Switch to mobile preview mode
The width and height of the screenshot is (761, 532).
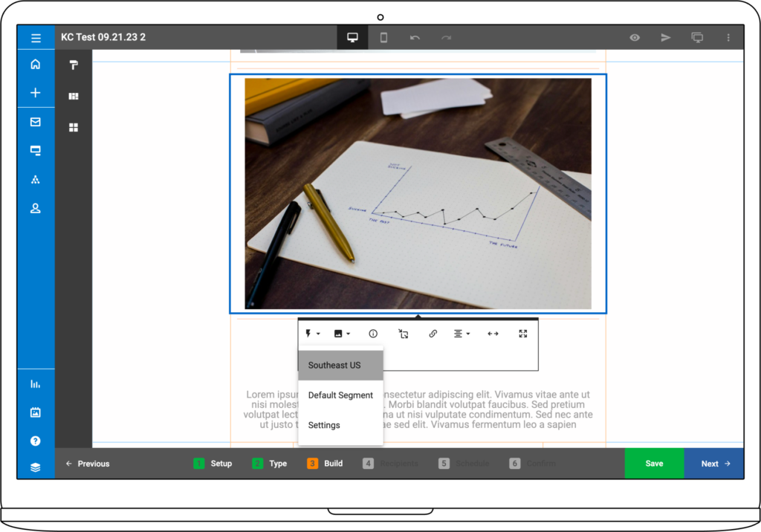(383, 38)
